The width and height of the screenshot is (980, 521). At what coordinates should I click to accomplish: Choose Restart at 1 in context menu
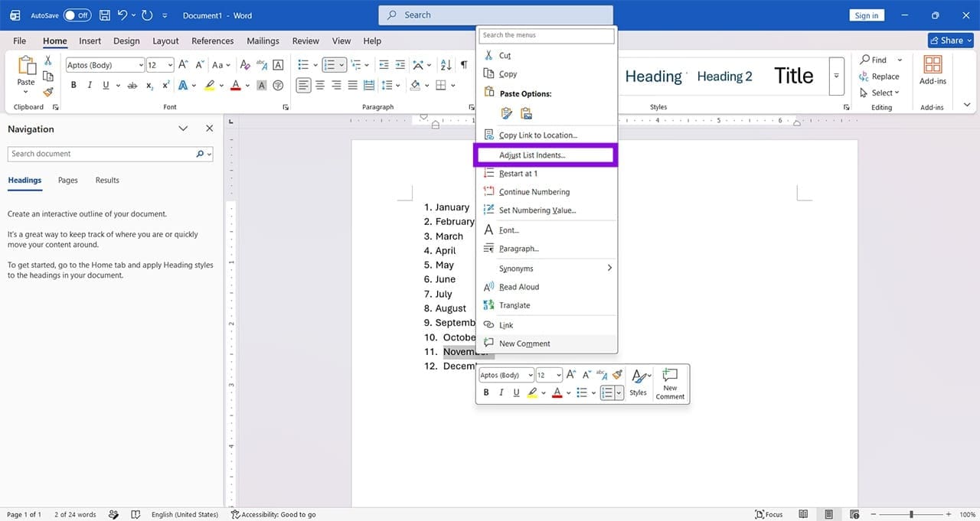click(545, 174)
